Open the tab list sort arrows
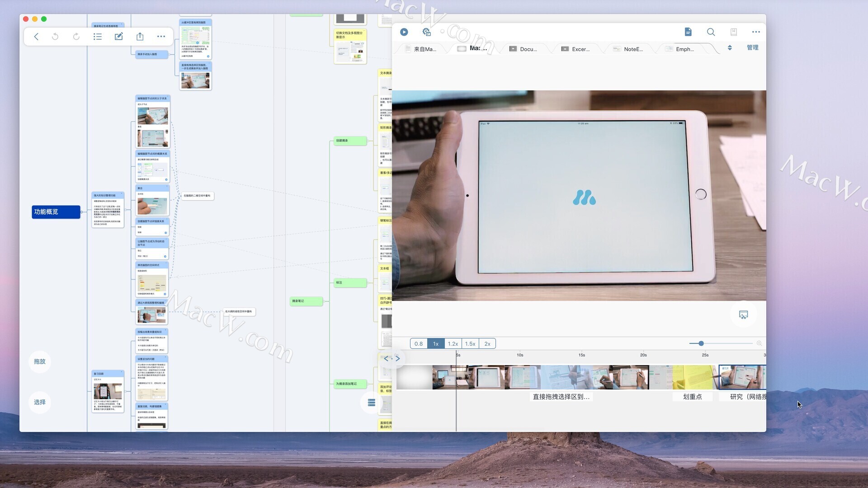Screen dimensions: 868x488 coord(730,48)
